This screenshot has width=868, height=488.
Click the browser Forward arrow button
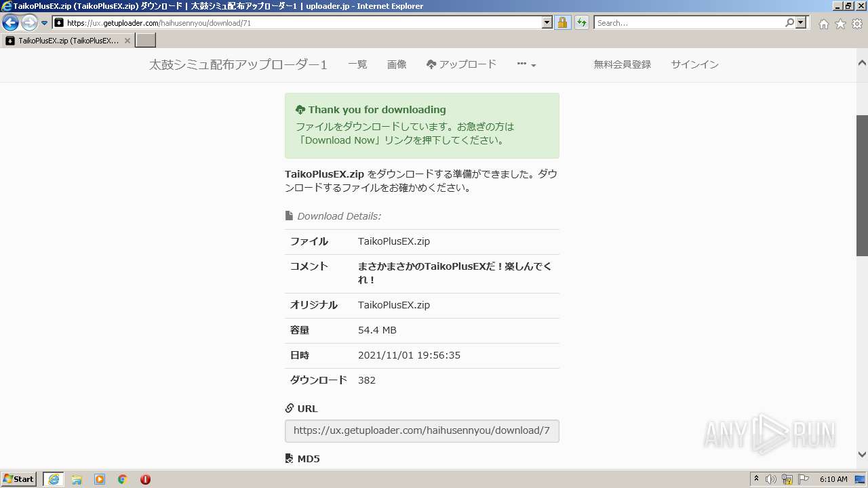click(29, 23)
